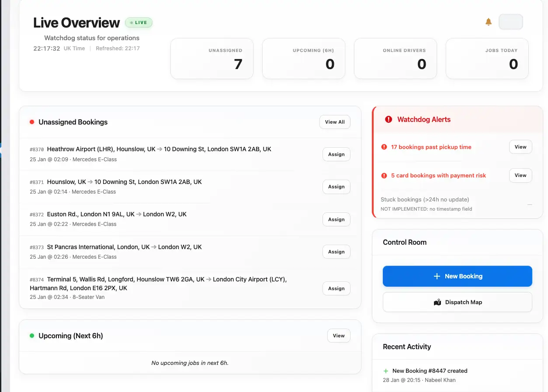
Task: Open booking #8373 St Pancras International route
Action: [x=124, y=247]
